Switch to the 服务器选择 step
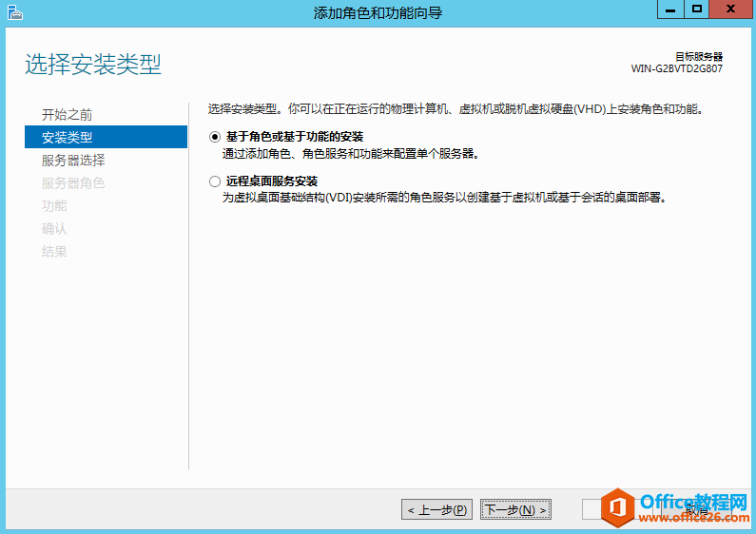The width and height of the screenshot is (756, 534). (73, 161)
